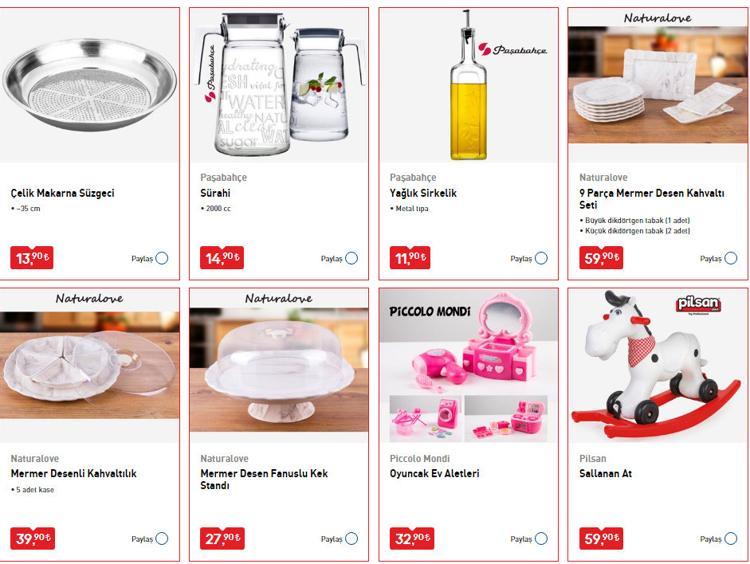Screen dimensions: 750x564
Task: Click the Sallanan At product title
Action: [x=606, y=474]
